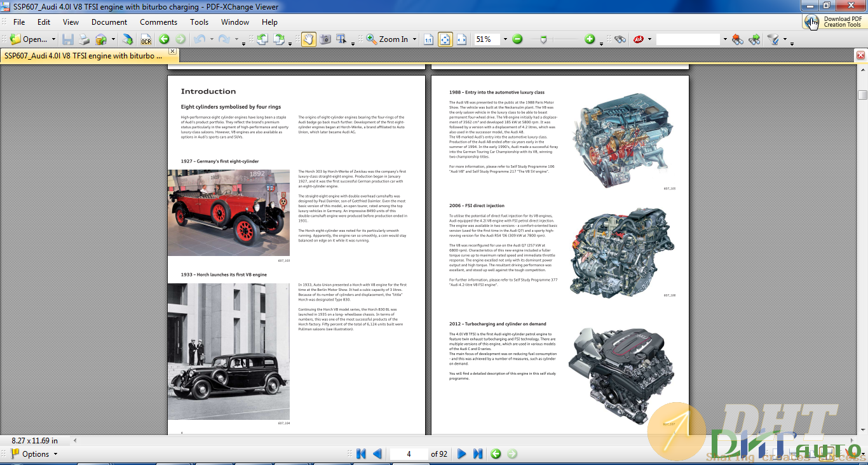Image resolution: width=868 pixels, height=465 pixels.
Task: Open the Tools menu
Action: 200,22
